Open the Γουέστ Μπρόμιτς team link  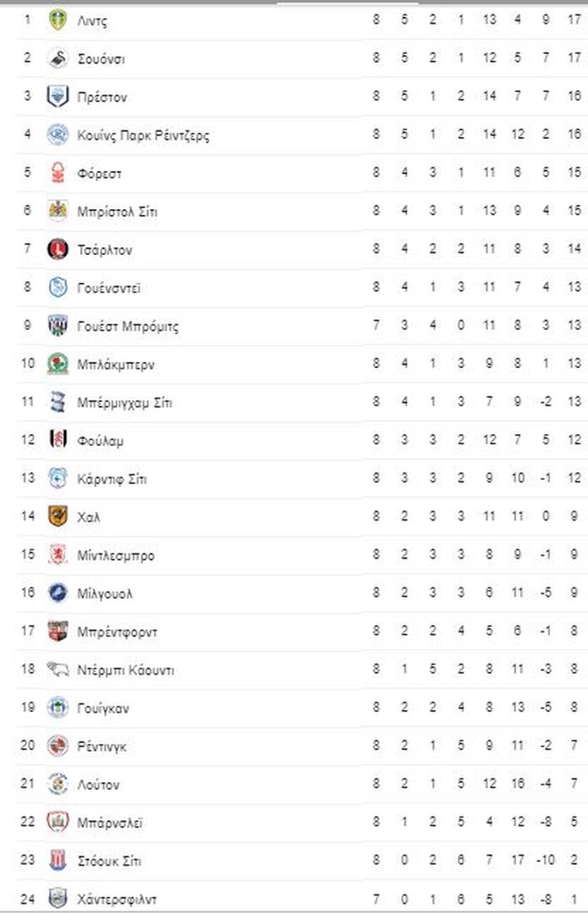(128, 326)
